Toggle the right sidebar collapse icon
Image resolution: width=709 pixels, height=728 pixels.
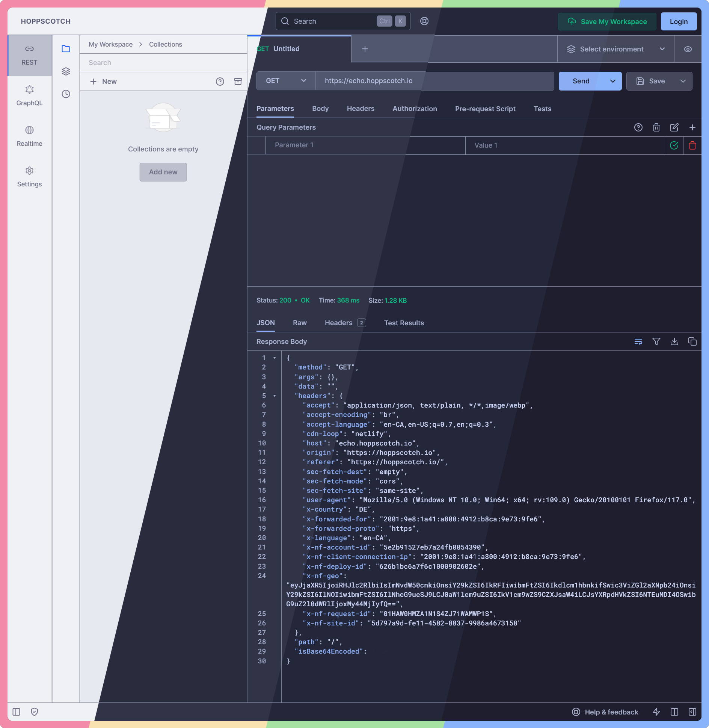tap(692, 712)
